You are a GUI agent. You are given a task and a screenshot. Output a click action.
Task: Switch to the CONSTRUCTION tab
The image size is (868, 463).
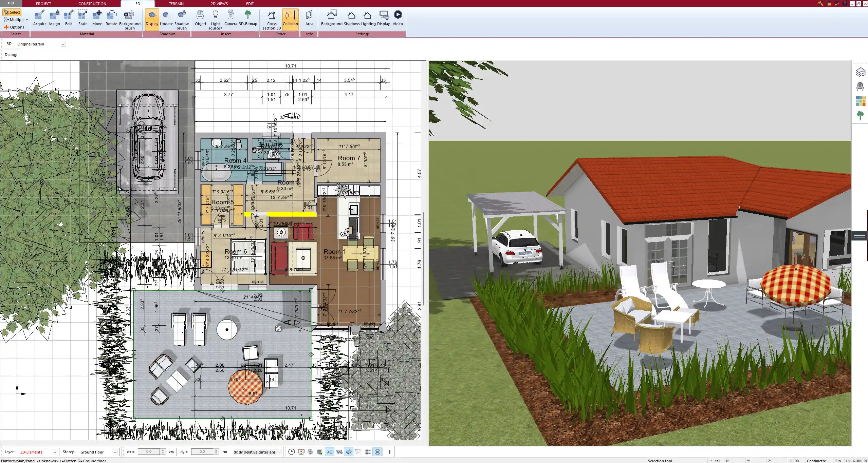pos(92,3)
